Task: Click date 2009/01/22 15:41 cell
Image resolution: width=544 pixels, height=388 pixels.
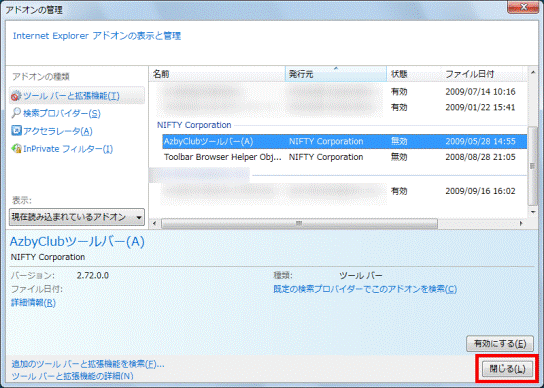Action: coord(481,108)
